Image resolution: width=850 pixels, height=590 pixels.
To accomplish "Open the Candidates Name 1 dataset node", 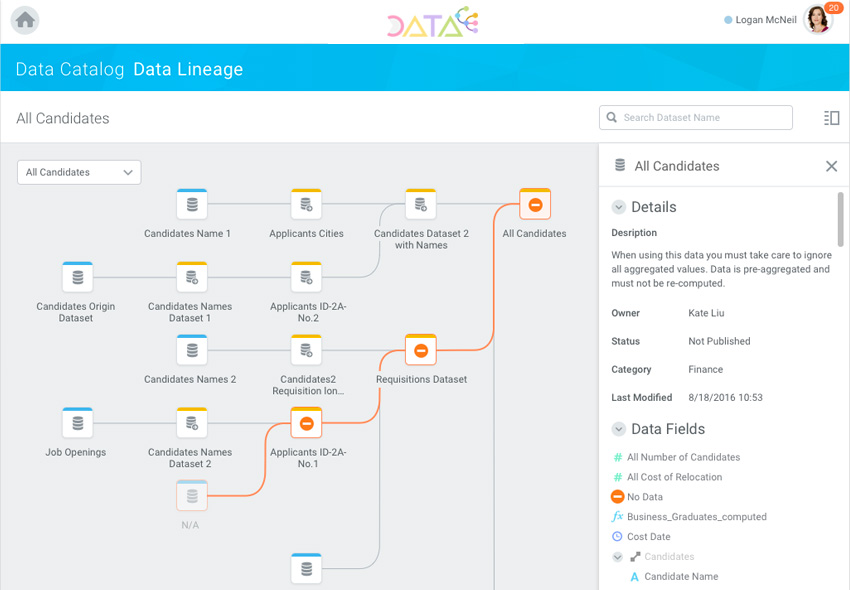I will tap(192, 205).
